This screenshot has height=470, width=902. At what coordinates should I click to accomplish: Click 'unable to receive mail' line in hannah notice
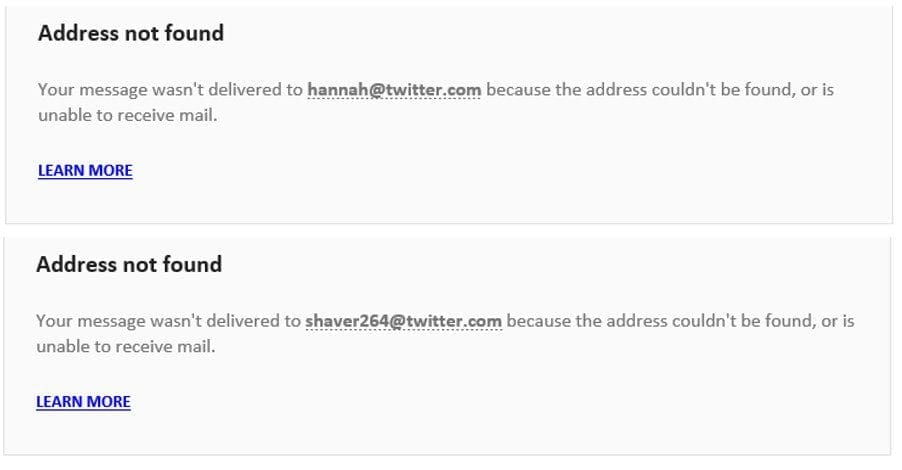tap(127, 115)
